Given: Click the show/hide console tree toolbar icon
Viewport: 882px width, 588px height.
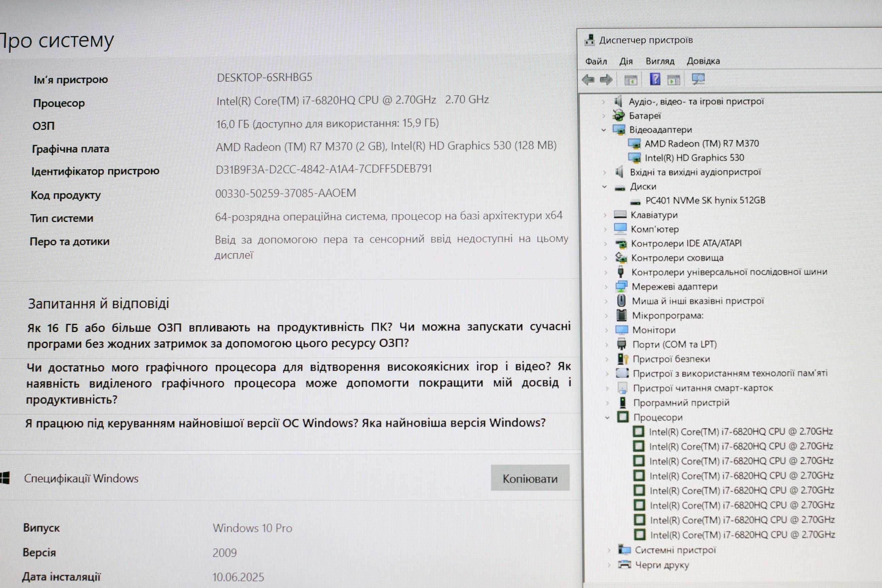Looking at the screenshot, I should pyautogui.click(x=631, y=80).
